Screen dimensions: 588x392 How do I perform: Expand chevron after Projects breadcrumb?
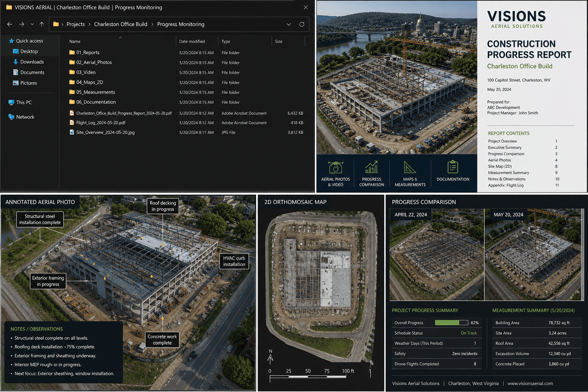[90, 24]
